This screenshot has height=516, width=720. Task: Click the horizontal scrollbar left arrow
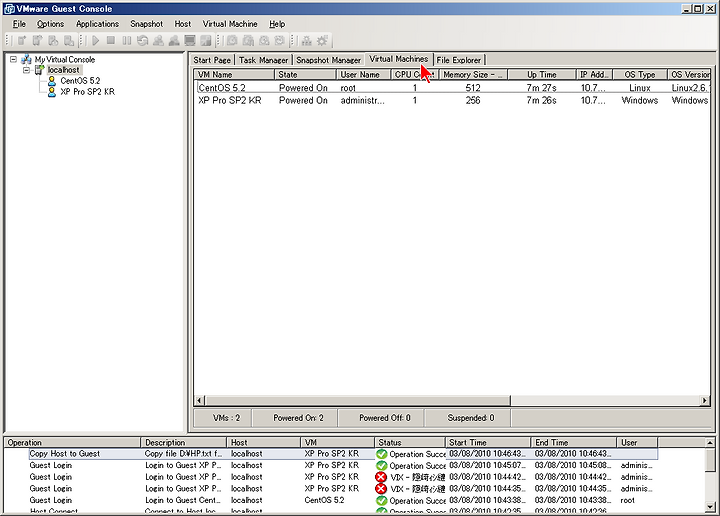click(x=199, y=400)
